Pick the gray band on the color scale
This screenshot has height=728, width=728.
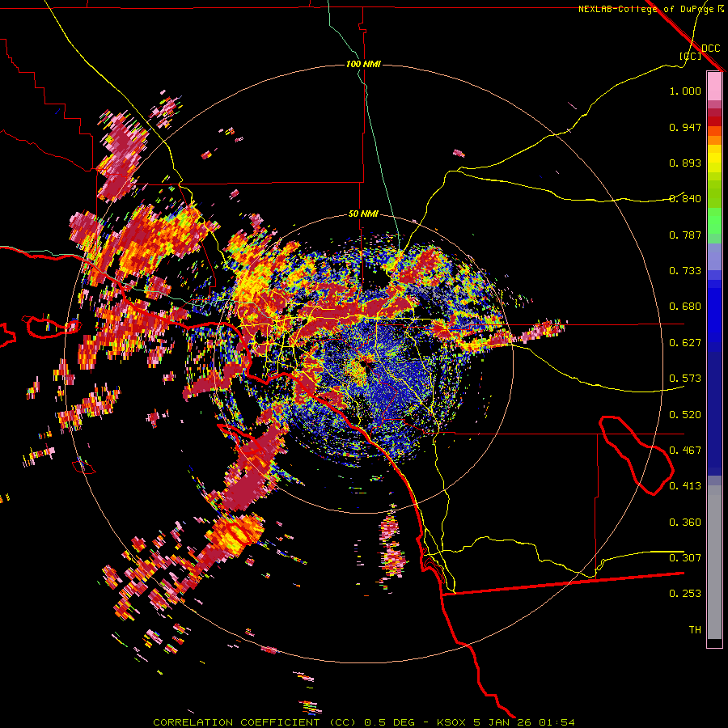[x=714, y=562]
